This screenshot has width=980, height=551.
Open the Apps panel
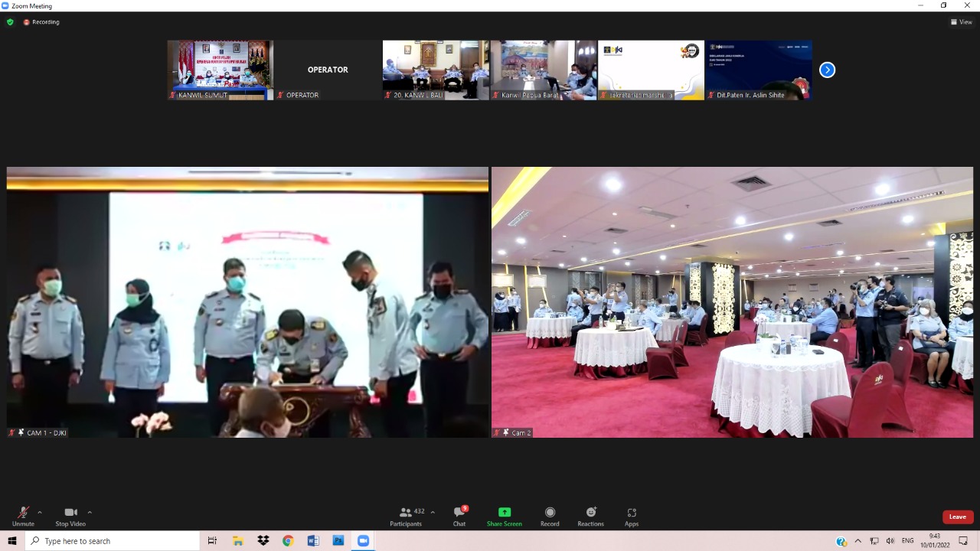[632, 516]
